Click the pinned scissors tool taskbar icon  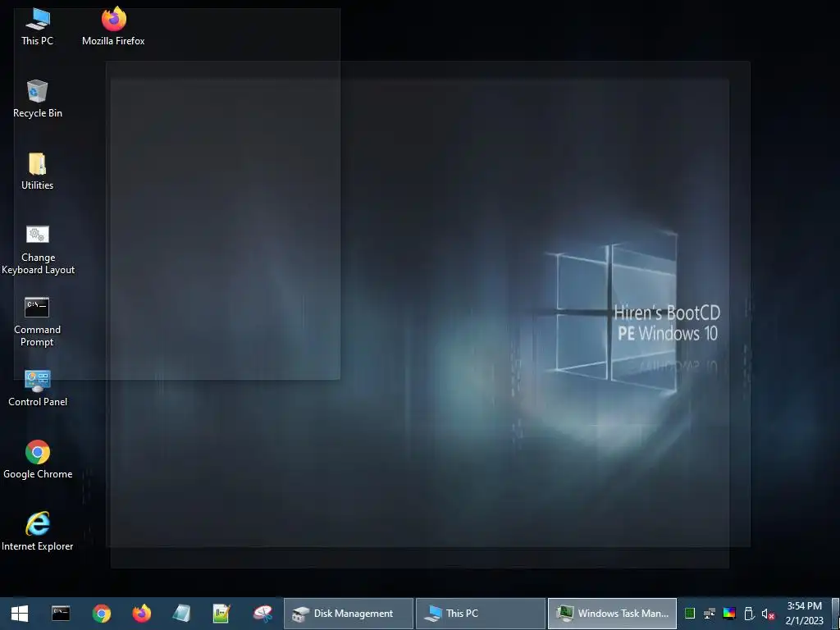[262, 614]
